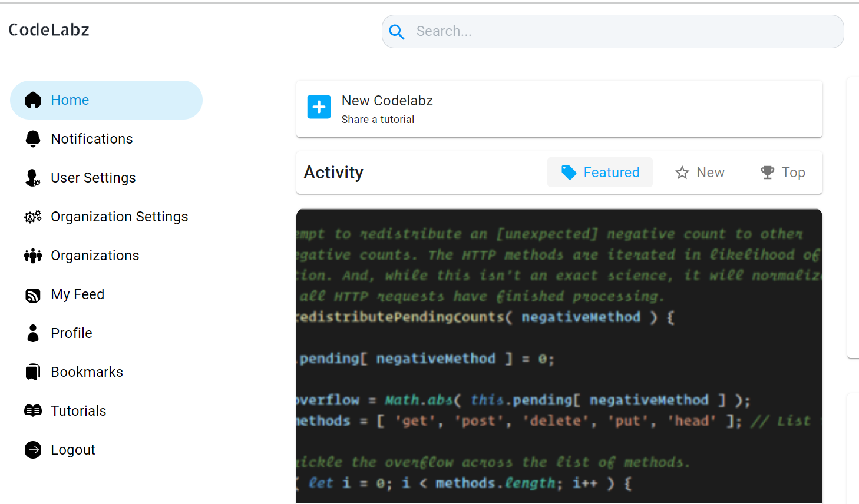
Task: Open Organization Settings gears icon
Action: pos(33,216)
